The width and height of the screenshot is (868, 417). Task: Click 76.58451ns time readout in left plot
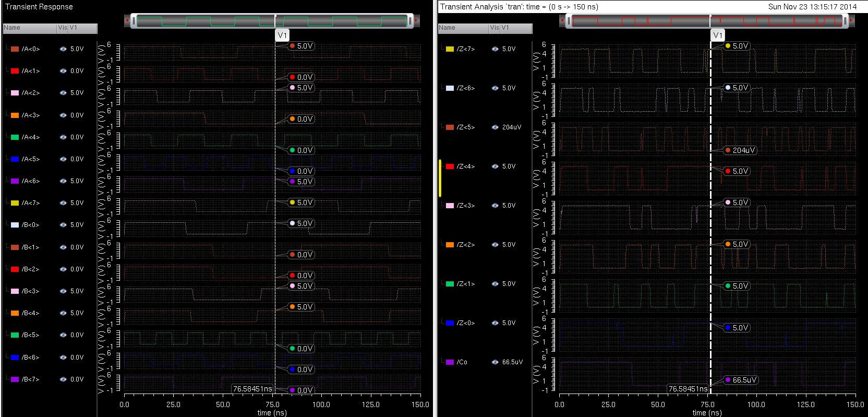pyautogui.click(x=252, y=389)
